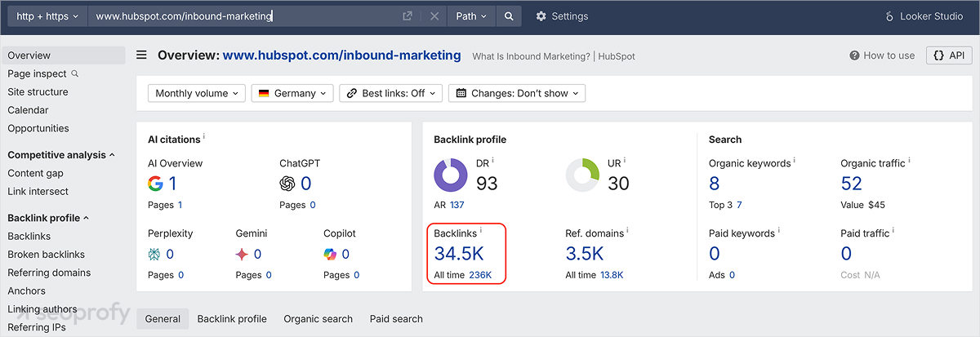
Task: Open Referring domains in the sidebar
Action: (x=49, y=273)
